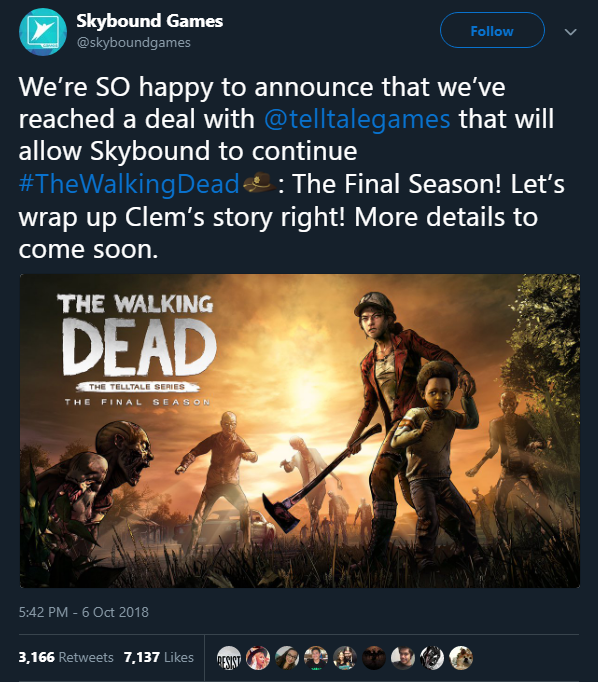Image resolution: width=598 pixels, height=682 pixels.
Task: Follow Skybound Games
Action: point(492,30)
